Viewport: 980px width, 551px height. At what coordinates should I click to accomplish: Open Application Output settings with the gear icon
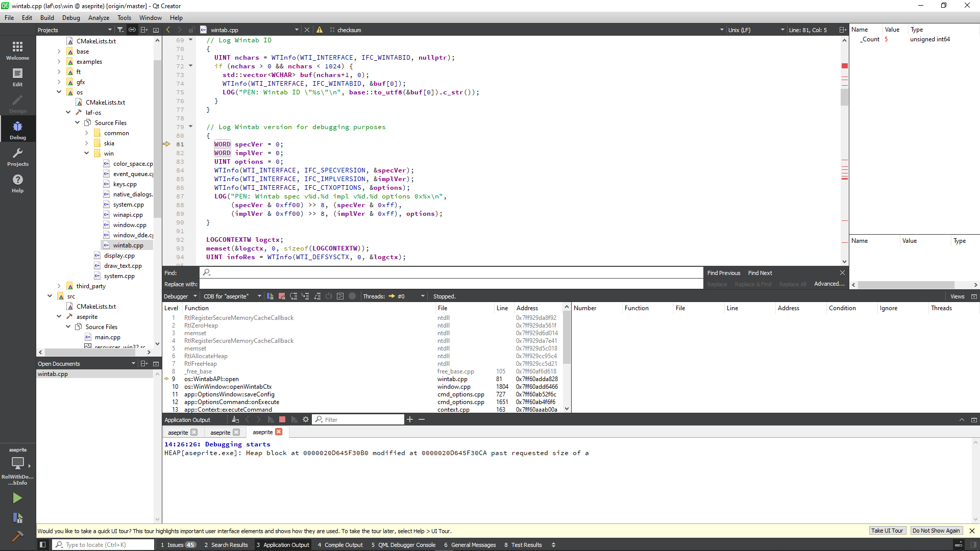(305, 419)
